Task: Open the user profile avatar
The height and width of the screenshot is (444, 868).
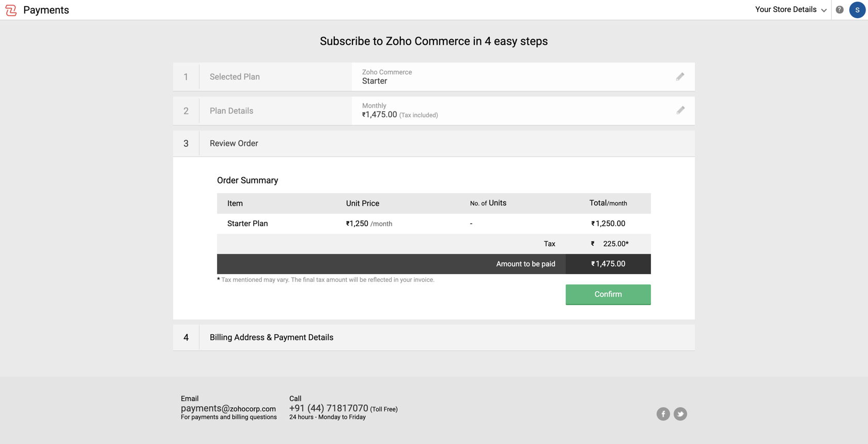Action: [x=857, y=10]
